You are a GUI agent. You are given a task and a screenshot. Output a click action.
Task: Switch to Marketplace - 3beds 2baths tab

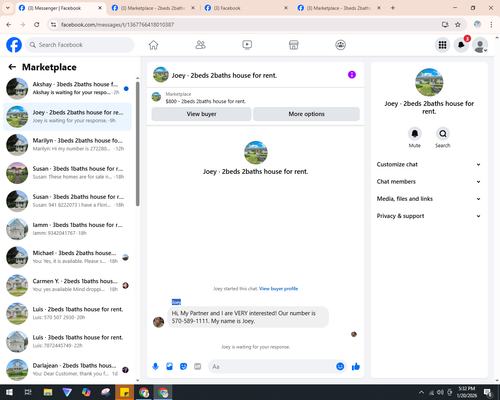[339, 8]
